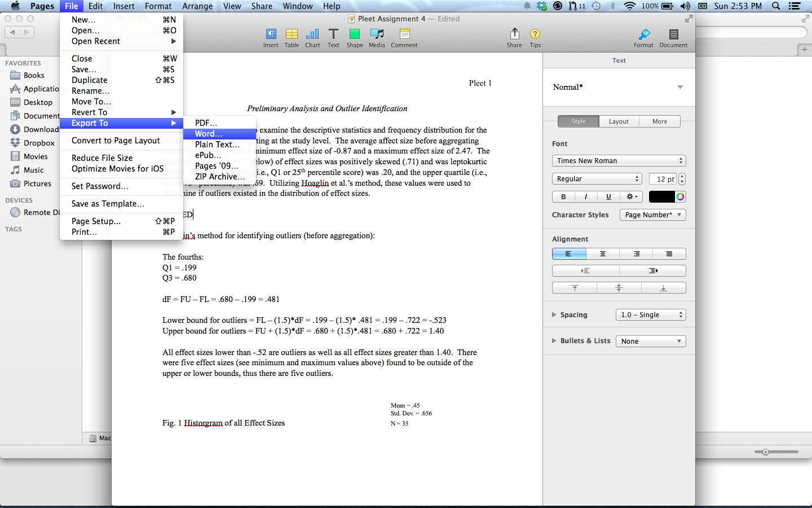The image size is (812, 508).
Task: Click the Insert toolbar icon
Action: (x=271, y=35)
